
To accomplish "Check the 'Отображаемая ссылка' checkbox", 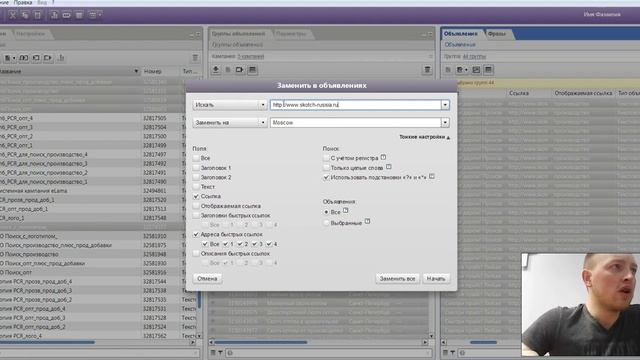I will pos(196,206).
